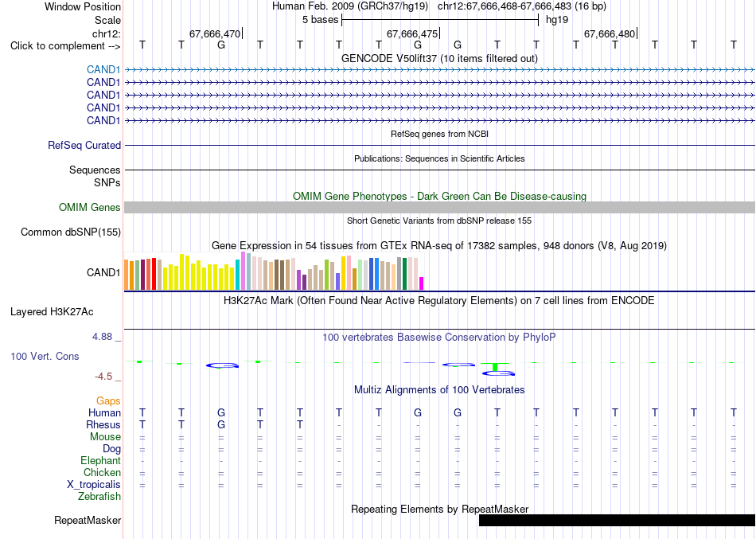Open the RepeatMasker track label on the left
This screenshot has height=539, width=756.
pyautogui.click(x=88, y=520)
